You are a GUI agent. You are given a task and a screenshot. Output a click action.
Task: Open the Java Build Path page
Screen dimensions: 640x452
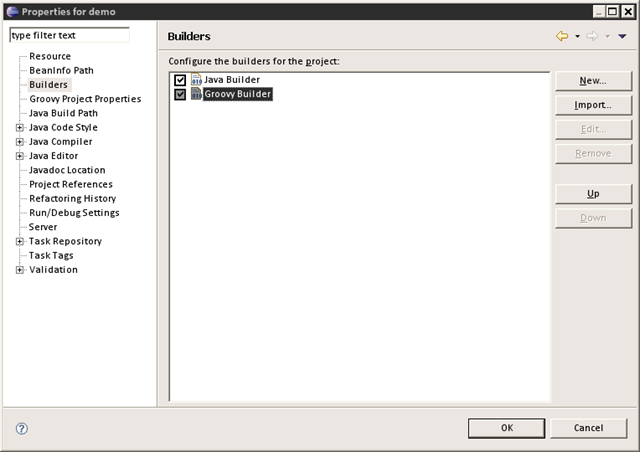[x=63, y=113]
